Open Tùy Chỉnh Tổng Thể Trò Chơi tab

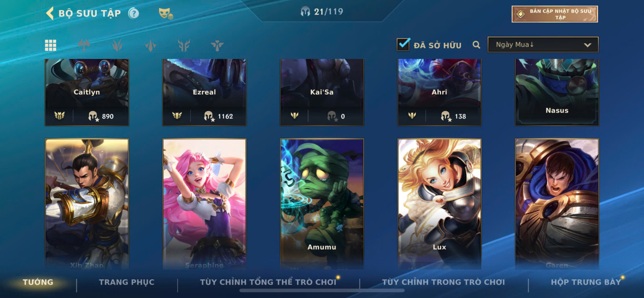(x=268, y=282)
